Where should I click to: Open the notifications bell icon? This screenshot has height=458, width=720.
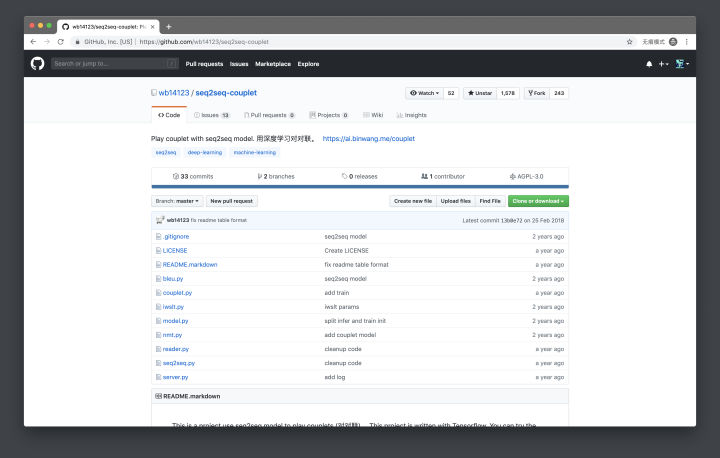[649, 64]
